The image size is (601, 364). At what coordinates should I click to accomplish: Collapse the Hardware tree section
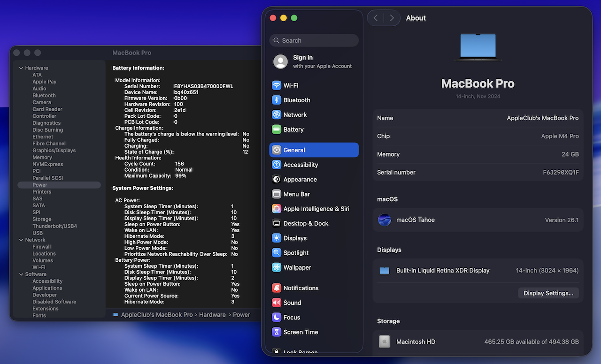pos(21,68)
